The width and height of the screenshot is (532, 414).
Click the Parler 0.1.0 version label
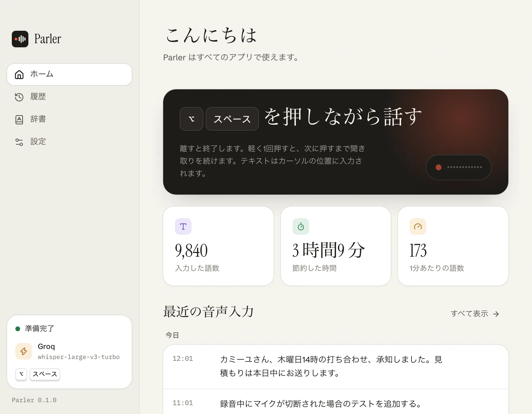[x=34, y=400]
